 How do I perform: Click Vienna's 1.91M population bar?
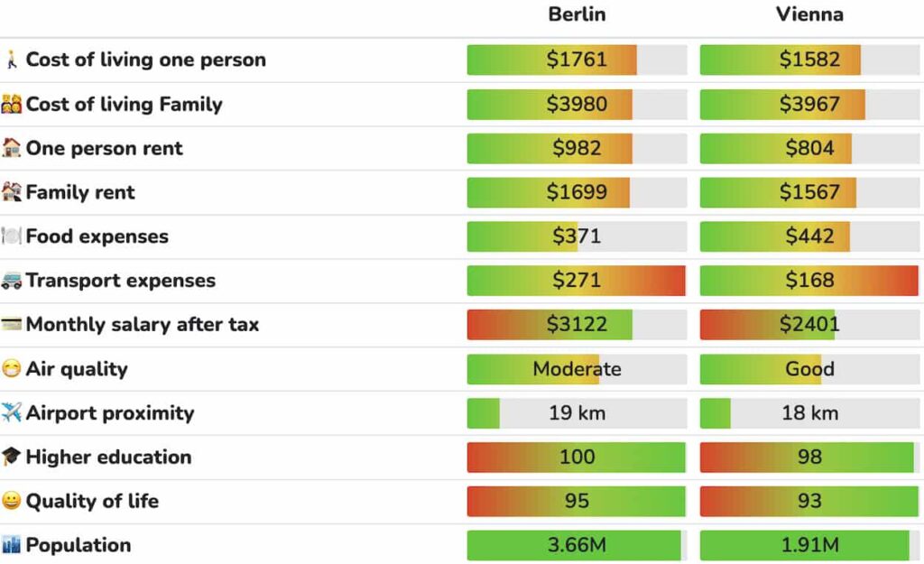coord(809,545)
